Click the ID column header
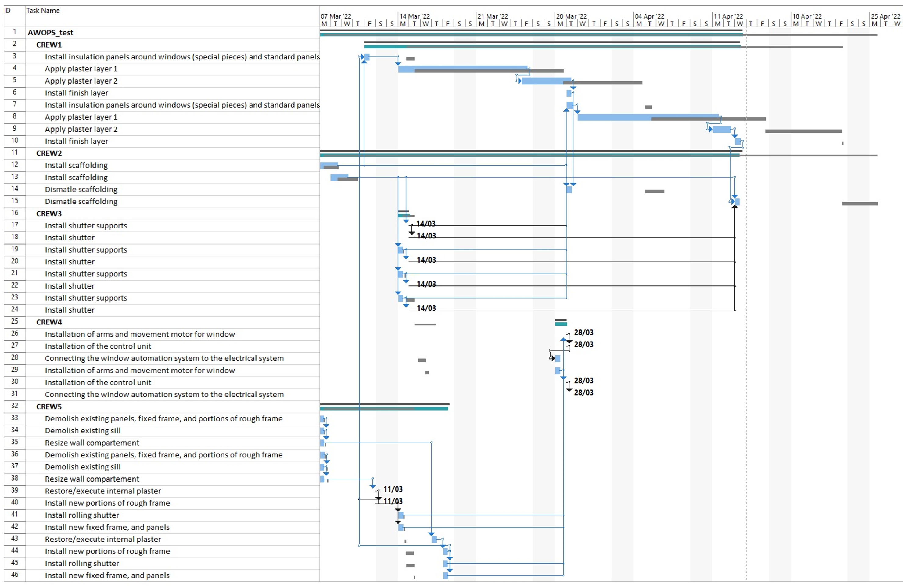The image size is (912, 588). [x=8, y=11]
